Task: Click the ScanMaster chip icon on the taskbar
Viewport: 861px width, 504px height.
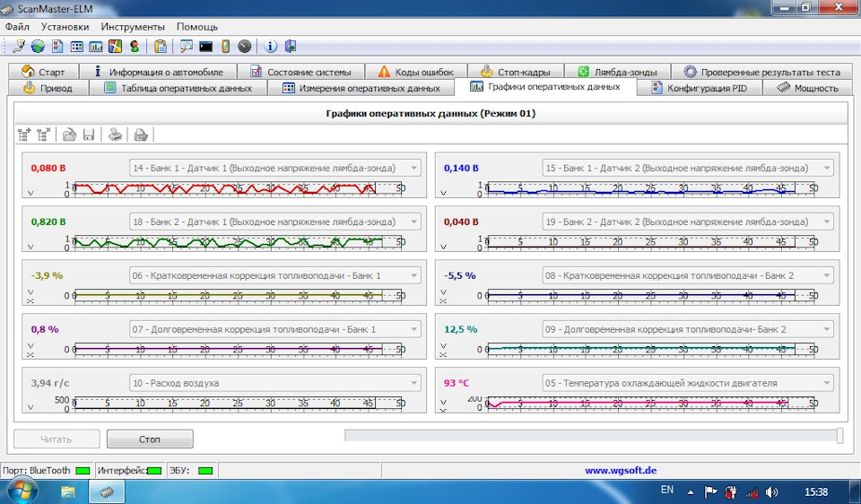Action: [x=107, y=492]
